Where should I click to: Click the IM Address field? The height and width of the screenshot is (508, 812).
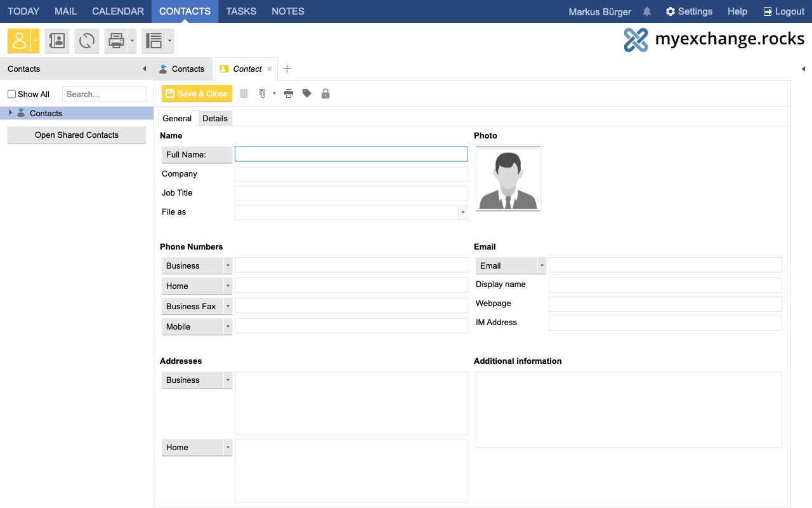(x=665, y=323)
